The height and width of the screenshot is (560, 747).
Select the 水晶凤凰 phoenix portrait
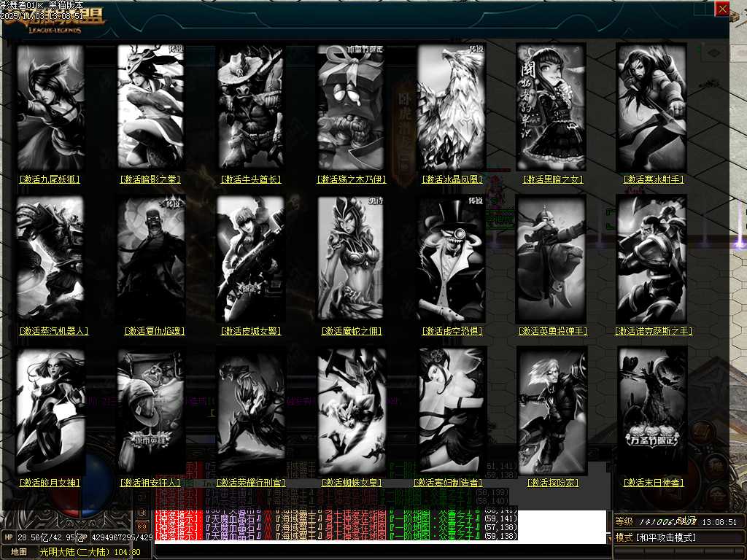[451, 108]
